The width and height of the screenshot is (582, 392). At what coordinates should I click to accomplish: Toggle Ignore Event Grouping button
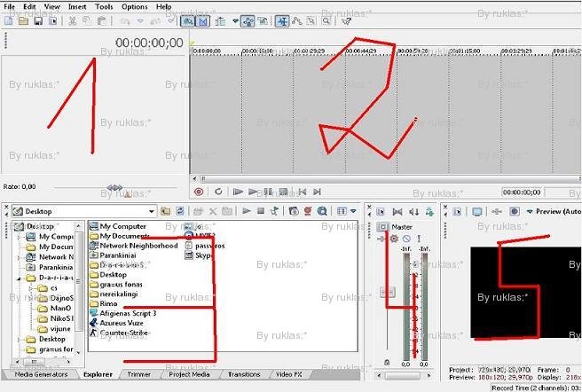pos(263,21)
